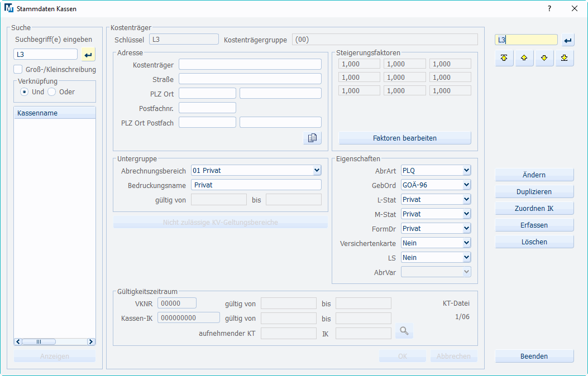Screen dimensions: 588x376
Task: Open the Versichertenkarte dropdown
Action: (466, 243)
